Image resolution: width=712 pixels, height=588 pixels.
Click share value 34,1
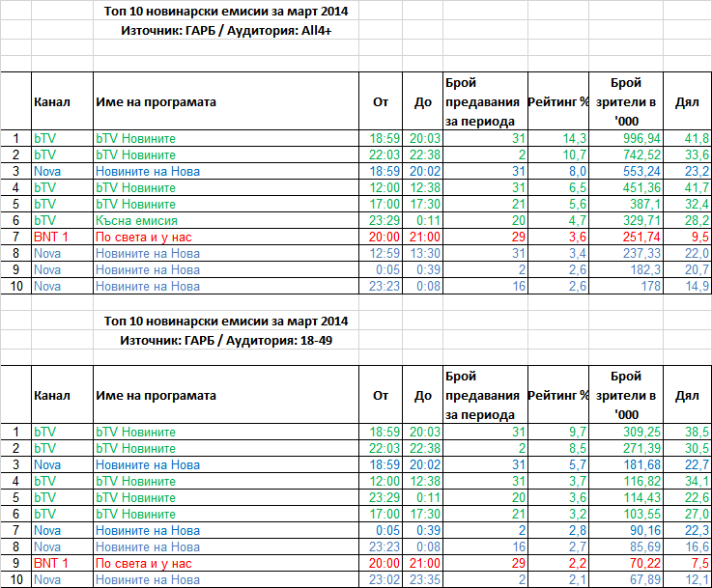click(697, 481)
